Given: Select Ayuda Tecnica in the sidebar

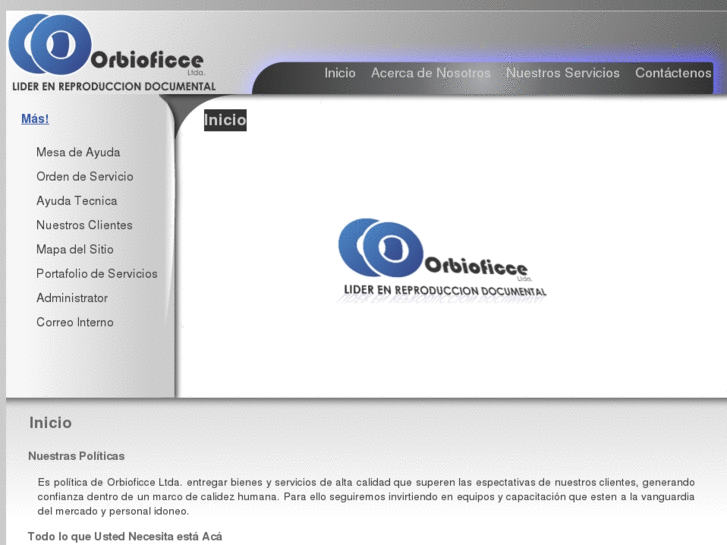Looking at the screenshot, I should click(x=77, y=201).
